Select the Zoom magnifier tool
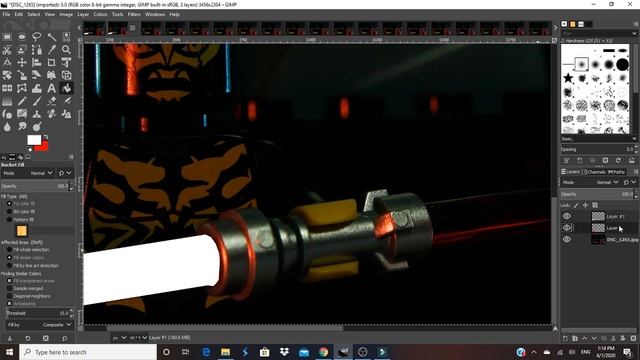This screenshot has width=640, height=360. [66, 50]
